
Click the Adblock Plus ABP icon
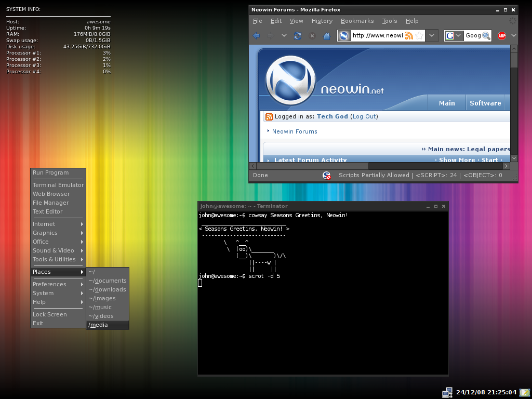(x=502, y=36)
